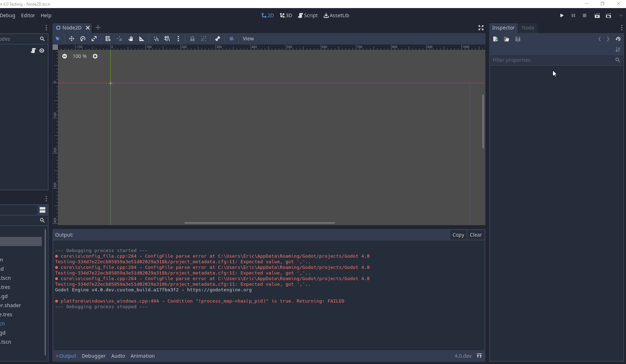Expand the run options chevron at top right
Screen dimensions: 626x364
[621, 15]
